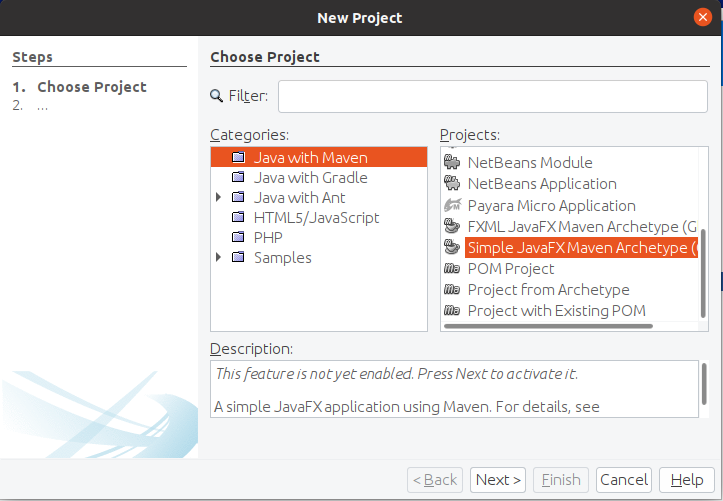Choose Simple JavaFX Maven Archetype project

(581, 247)
